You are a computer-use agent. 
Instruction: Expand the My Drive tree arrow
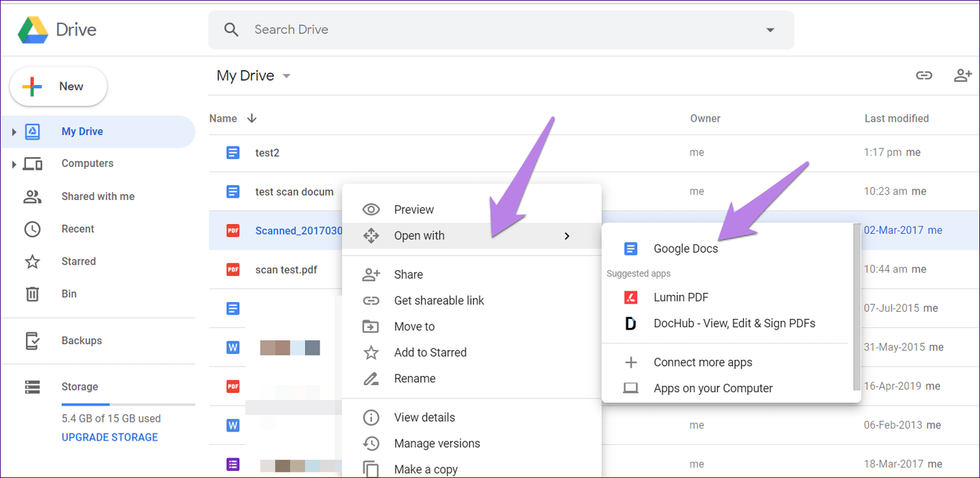click(x=13, y=132)
